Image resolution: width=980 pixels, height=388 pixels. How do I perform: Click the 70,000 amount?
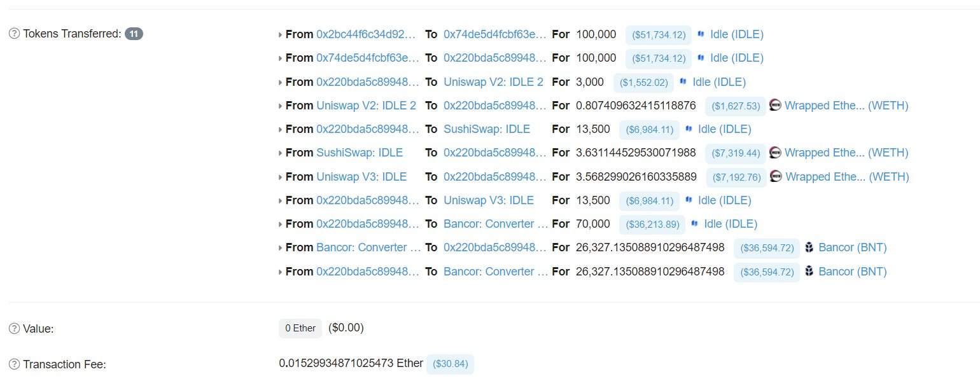(593, 224)
